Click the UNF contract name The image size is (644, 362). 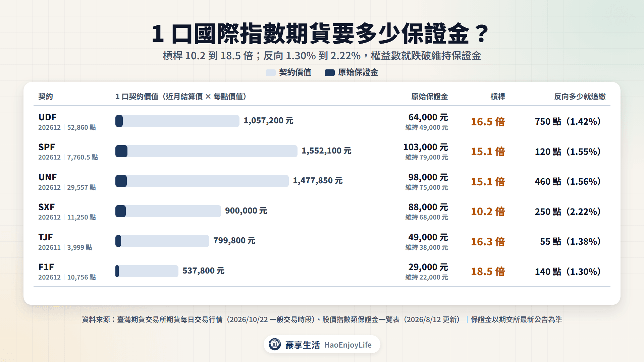(x=48, y=177)
